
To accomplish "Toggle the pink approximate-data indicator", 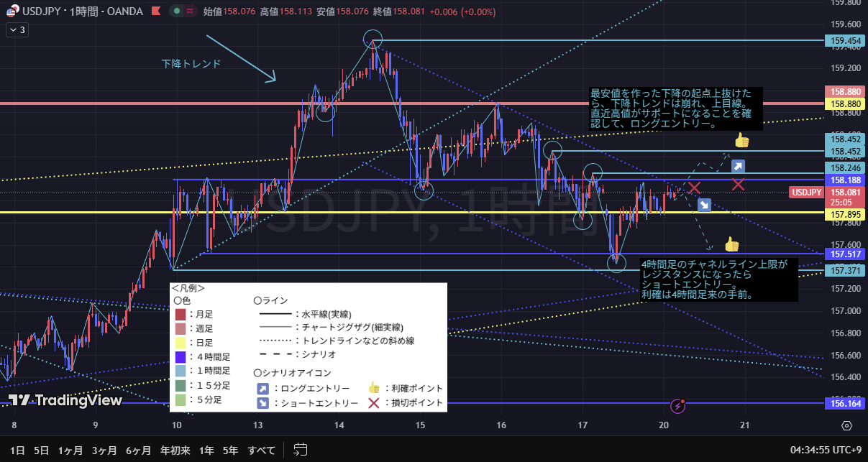I will pos(189,11).
